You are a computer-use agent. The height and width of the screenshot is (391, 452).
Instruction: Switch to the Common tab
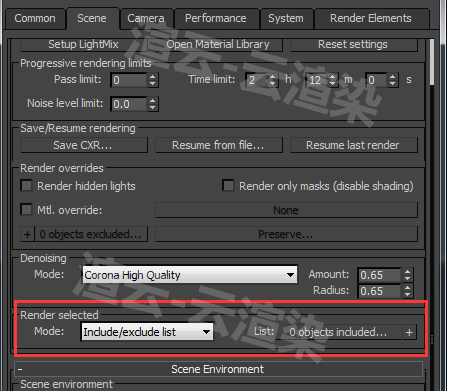tap(35, 19)
